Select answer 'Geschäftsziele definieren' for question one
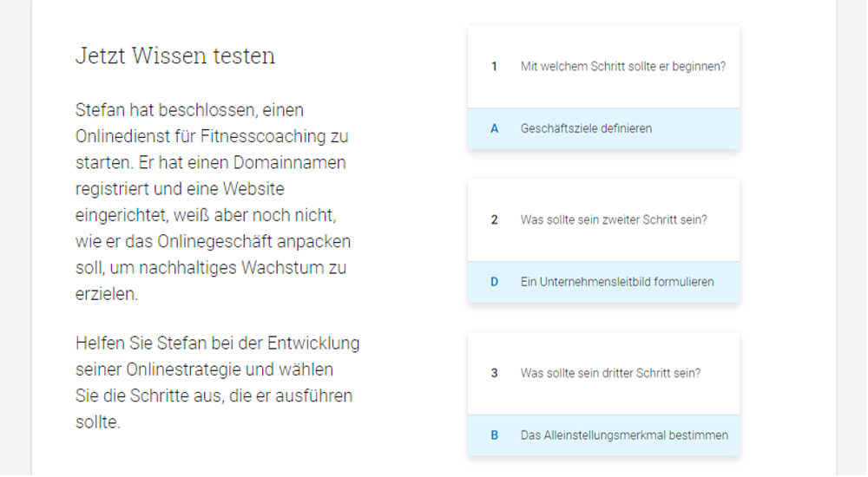Screen dimensions: 868x477 pyautogui.click(x=586, y=128)
